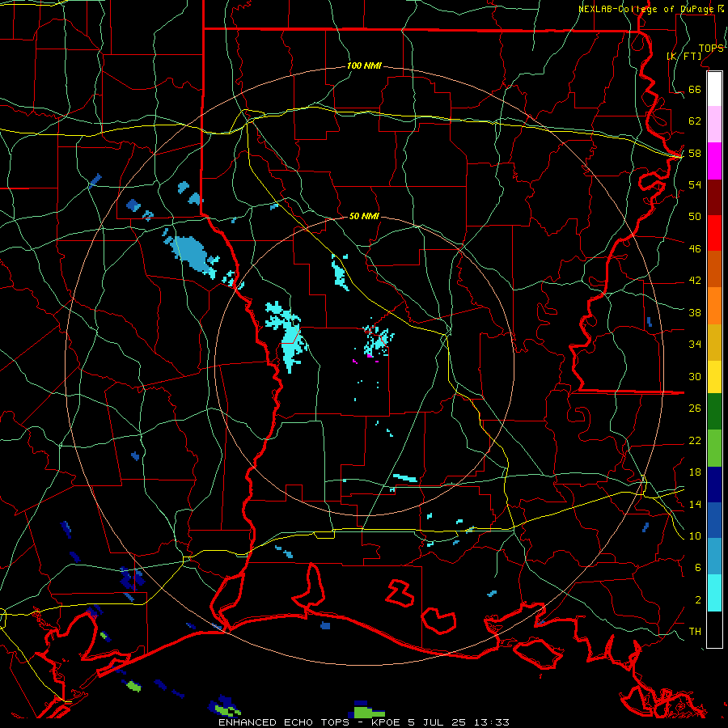Viewport: 728px width, 728px height.
Task: Click the TOPS legend title
Action: pyautogui.click(x=711, y=49)
